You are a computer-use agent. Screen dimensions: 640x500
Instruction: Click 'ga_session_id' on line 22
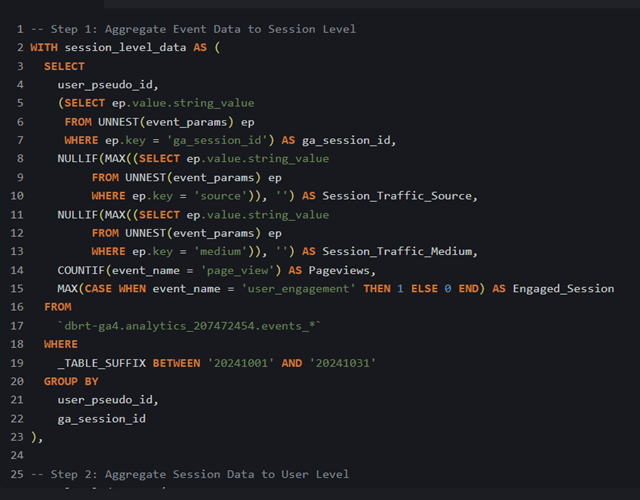click(x=102, y=419)
